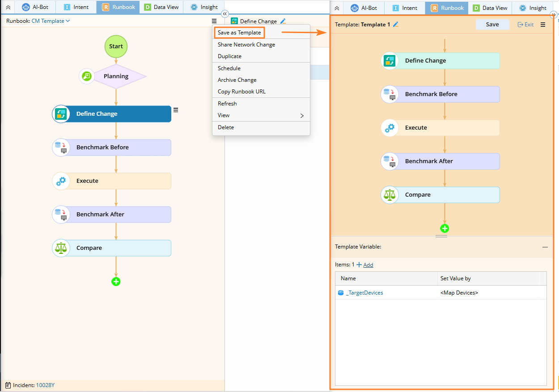This screenshot has height=392, width=559.
Task: Click pencil icon next to Template 1
Action: 396,25
